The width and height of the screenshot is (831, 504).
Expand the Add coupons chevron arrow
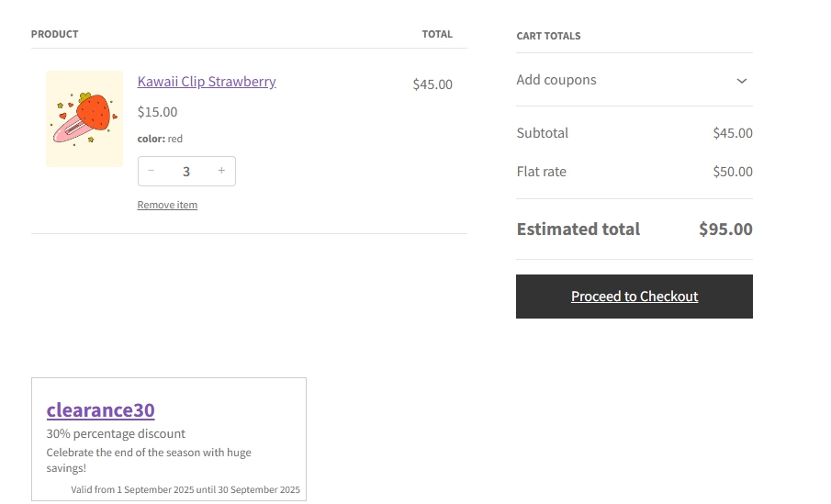tap(741, 81)
